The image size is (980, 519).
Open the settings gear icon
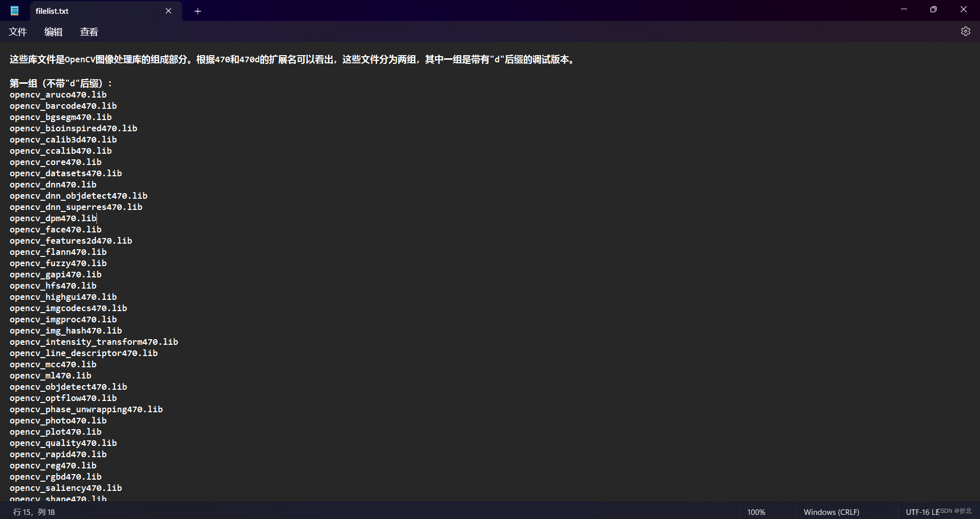[x=965, y=31]
